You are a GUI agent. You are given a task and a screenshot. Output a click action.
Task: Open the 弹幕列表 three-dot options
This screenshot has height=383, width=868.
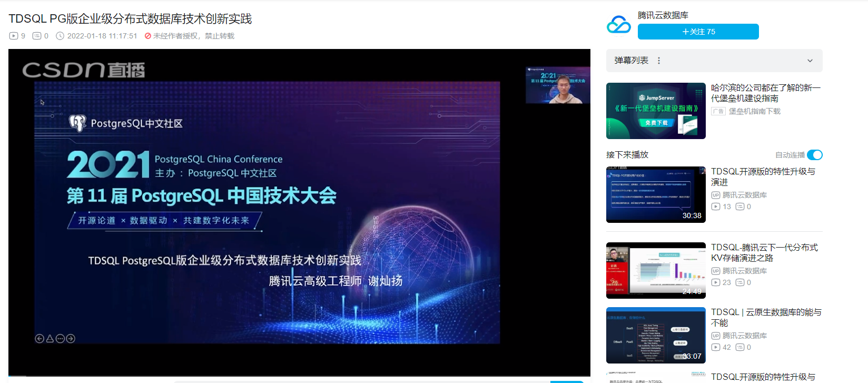point(659,61)
